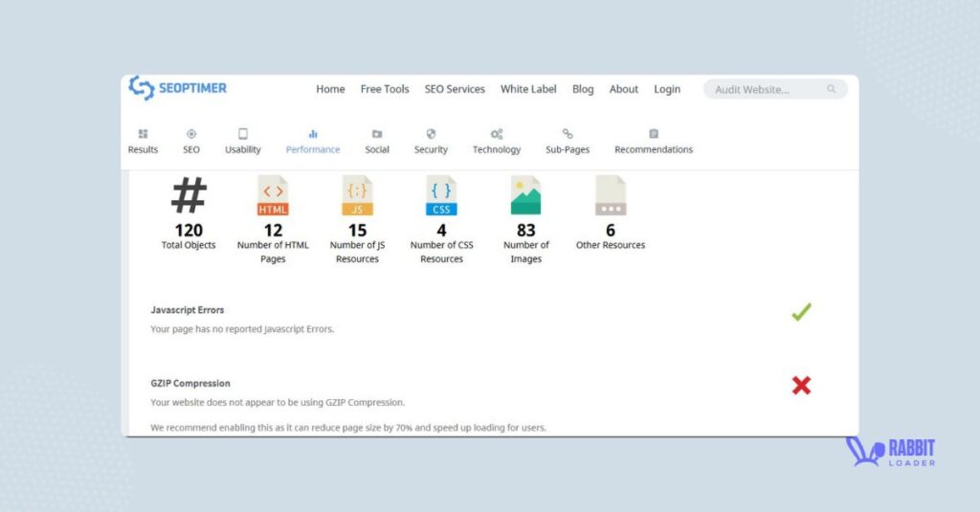980x512 pixels.
Task: Click the number 120 for Total Objects
Action: tap(189, 230)
